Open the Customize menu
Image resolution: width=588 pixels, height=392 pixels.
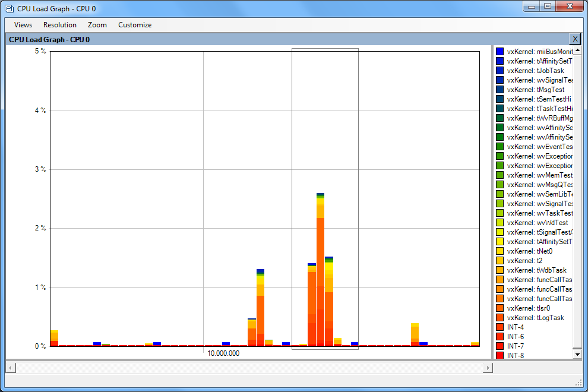point(135,25)
